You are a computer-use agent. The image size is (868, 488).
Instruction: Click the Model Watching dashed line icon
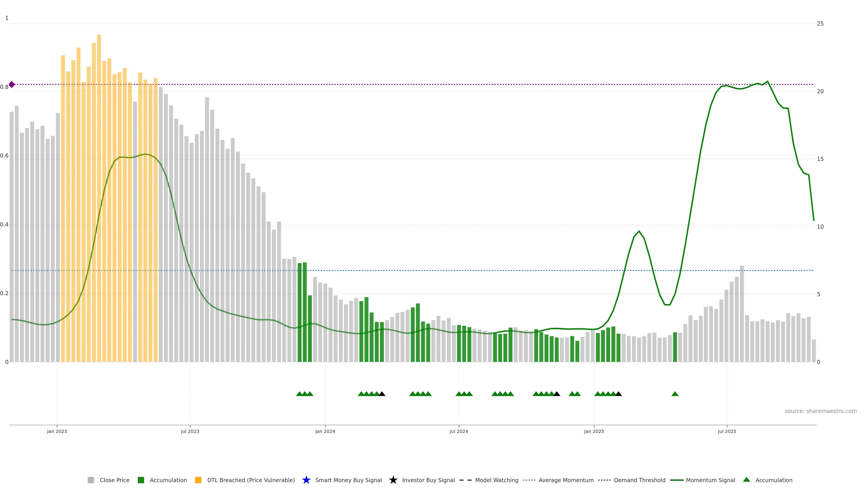point(465,480)
